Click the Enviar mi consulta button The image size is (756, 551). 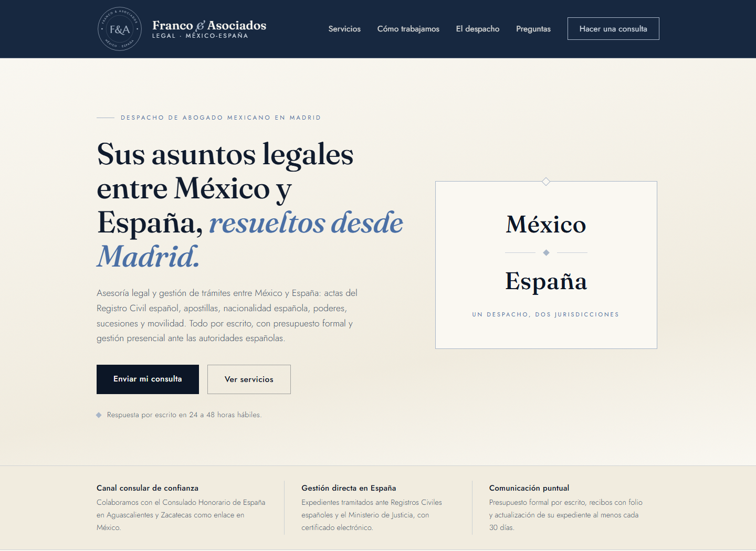[x=148, y=379]
